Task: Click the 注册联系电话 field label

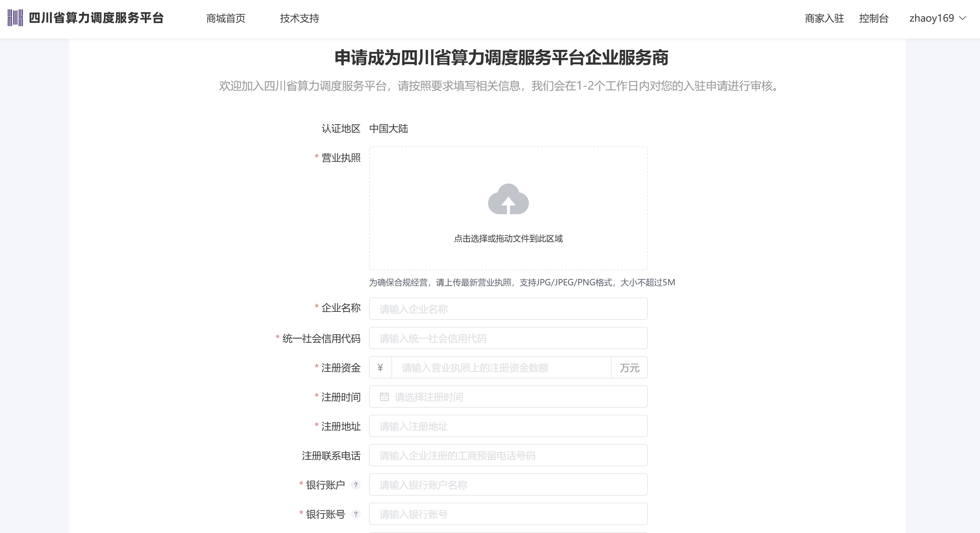Action: pyautogui.click(x=331, y=455)
